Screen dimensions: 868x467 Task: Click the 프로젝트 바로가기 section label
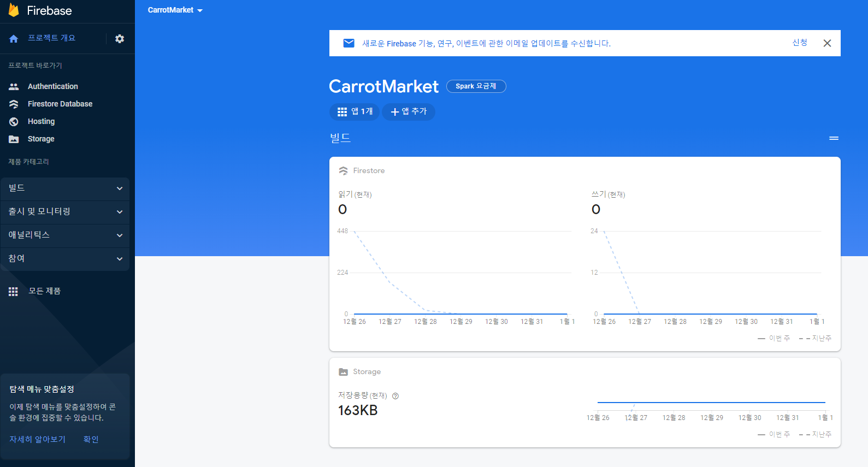pyautogui.click(x=35, y=66)
